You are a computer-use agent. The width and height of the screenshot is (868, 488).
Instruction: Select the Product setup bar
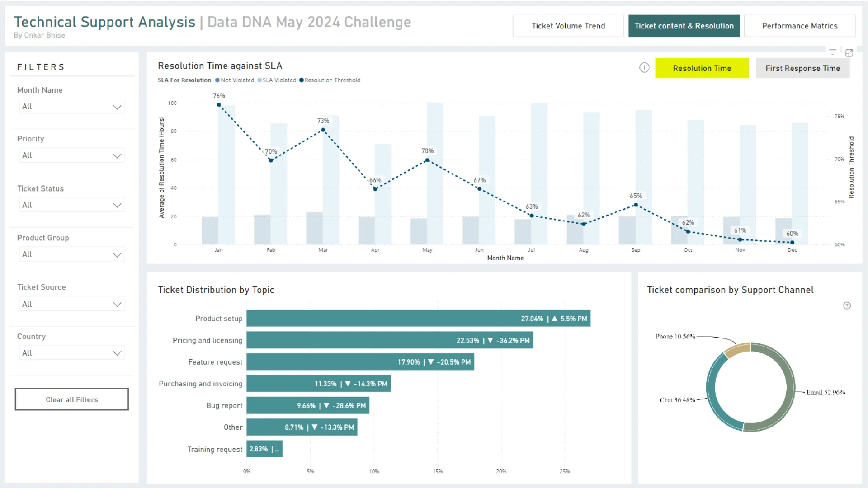click(419, 319)
